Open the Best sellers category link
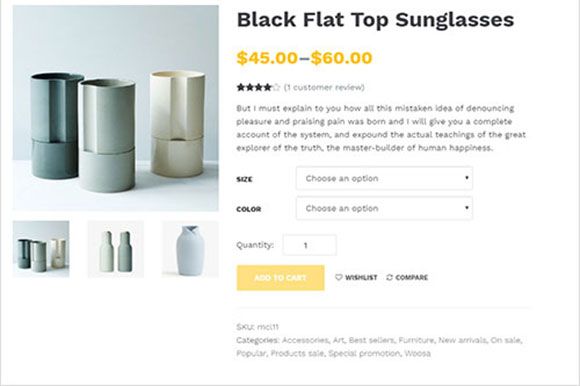This screenshot has width=580, height=386. click(x=371, y=340)
